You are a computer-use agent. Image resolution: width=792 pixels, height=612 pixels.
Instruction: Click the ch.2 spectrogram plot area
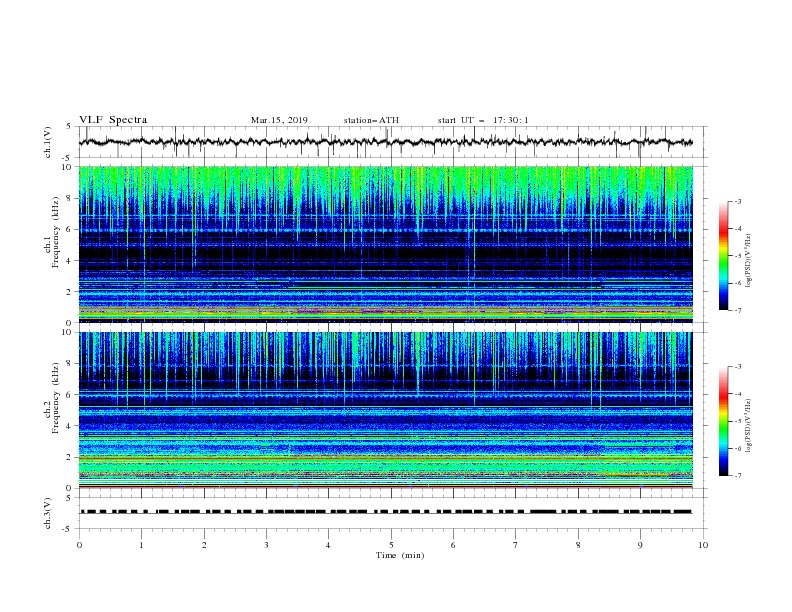point(386,410)
